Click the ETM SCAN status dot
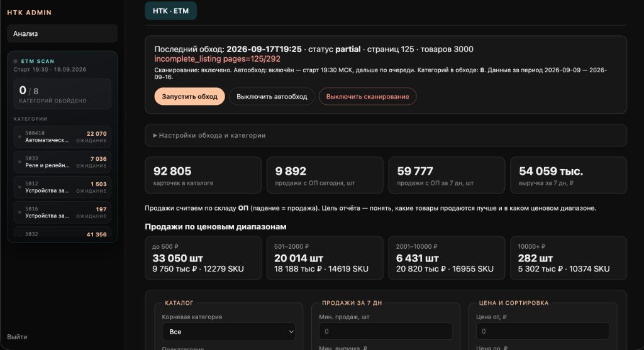The image size is (644, 350). pos(16,61)
